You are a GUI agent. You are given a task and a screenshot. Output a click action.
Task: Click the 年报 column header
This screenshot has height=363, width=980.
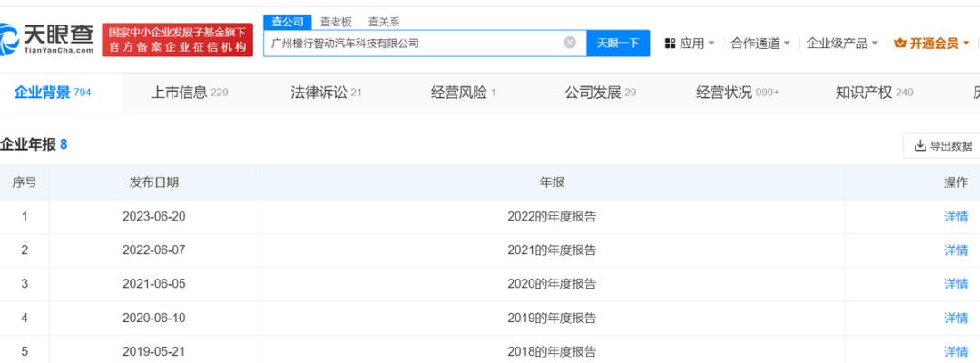click(552, 182)
